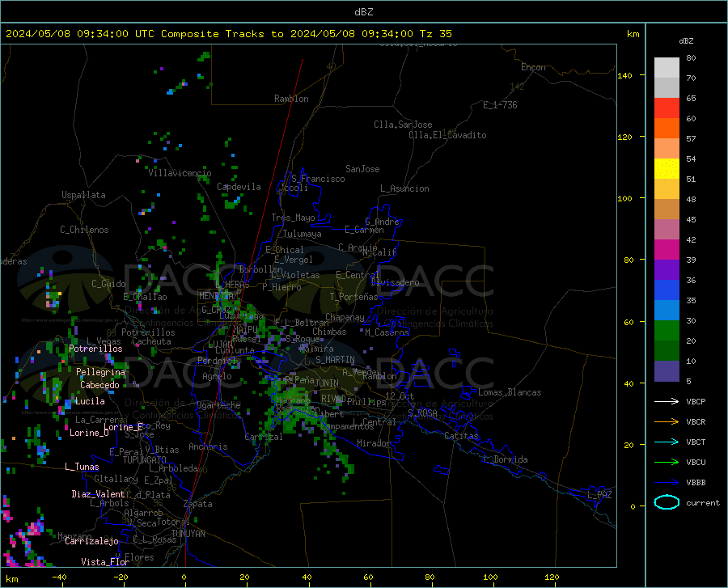
Task: Click the TUNUYAN map label
Action: pyautogui.click(x=188, y=534)
